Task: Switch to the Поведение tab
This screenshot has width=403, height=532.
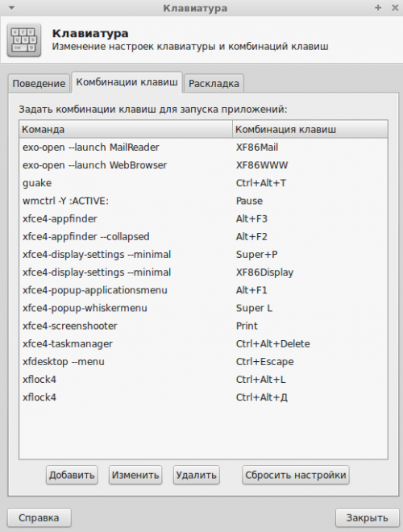Action: tap(39, 84)
